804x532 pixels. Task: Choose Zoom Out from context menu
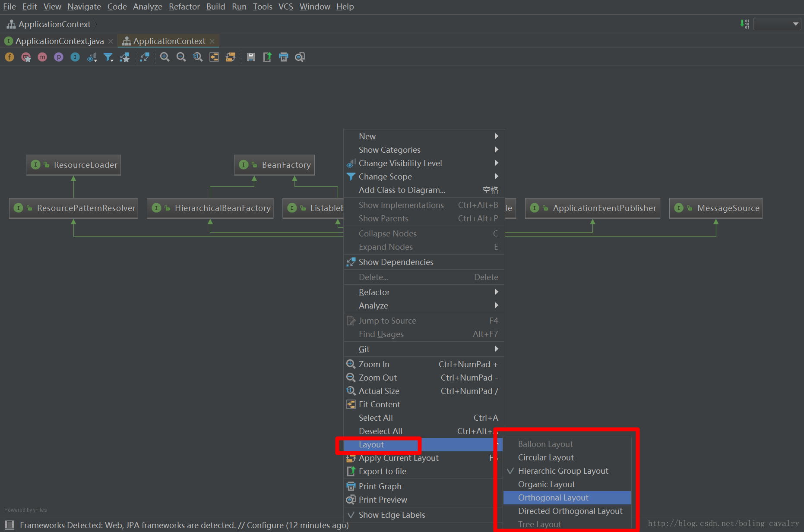tap(424, 378)
